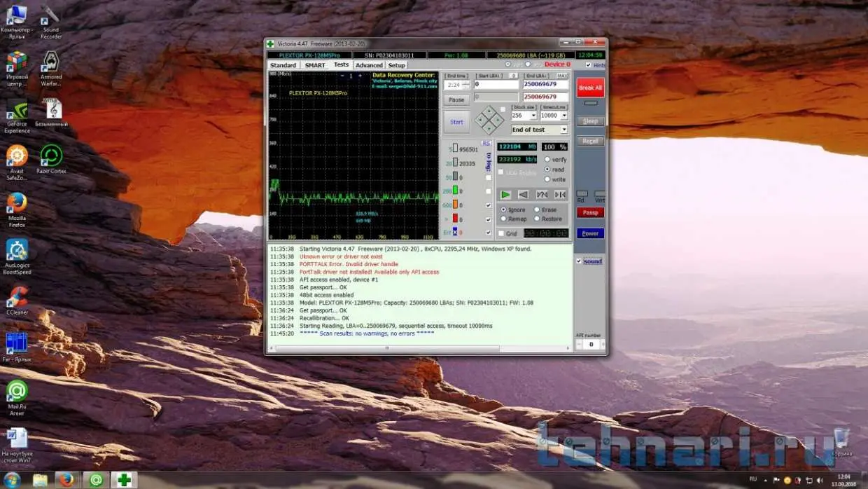Open the CCleaner desktop icon
Screen dimensions: 868x489
(17, 301)
